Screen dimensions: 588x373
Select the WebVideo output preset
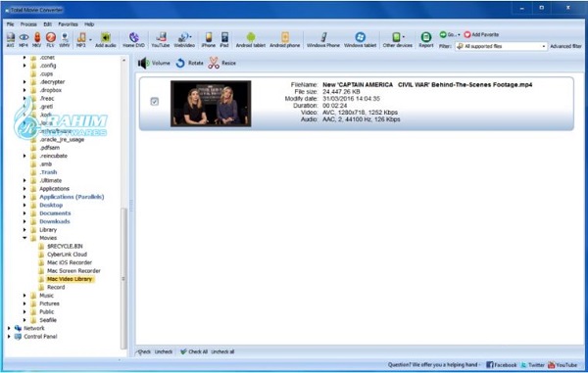(x=184, y=40)
